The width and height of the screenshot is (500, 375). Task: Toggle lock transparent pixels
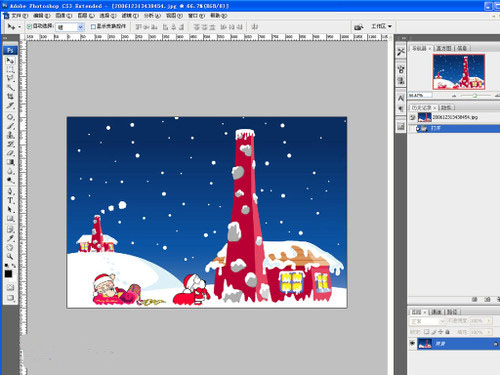(426, 332)
